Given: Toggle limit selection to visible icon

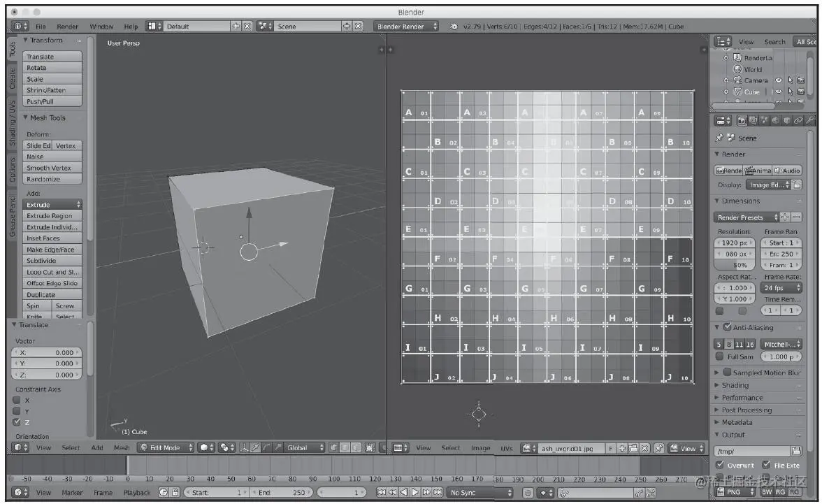Looking at the screenshot, I should click(x=370, y=447).
